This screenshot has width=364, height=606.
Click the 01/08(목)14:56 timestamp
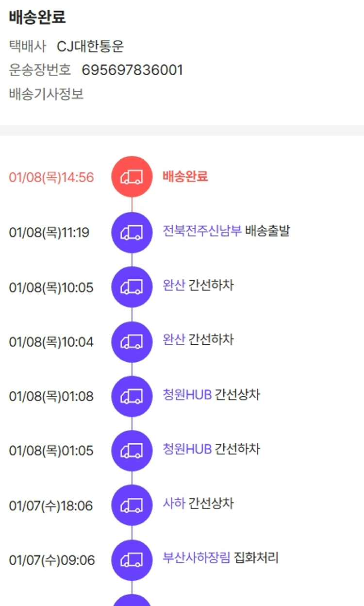tap(51, 177)
